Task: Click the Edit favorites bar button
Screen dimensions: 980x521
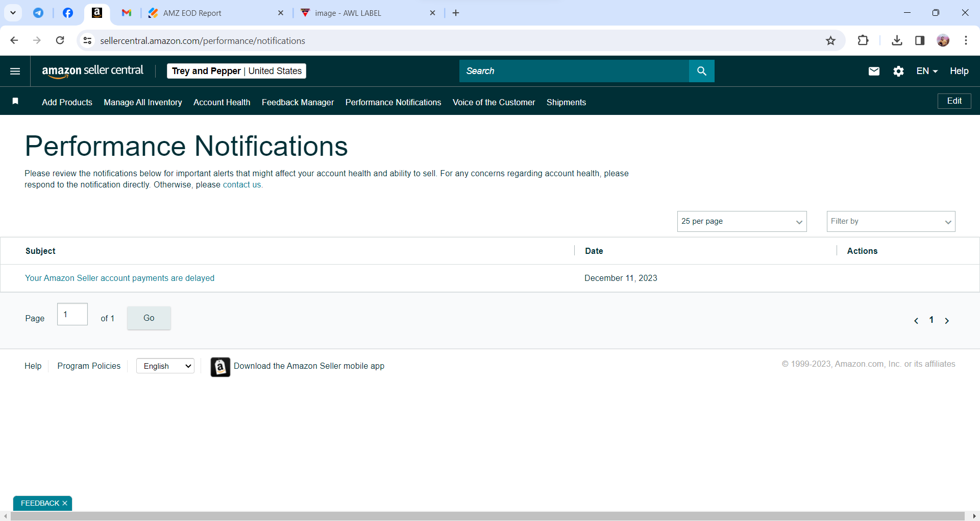Action: click(x=954, y=101)
